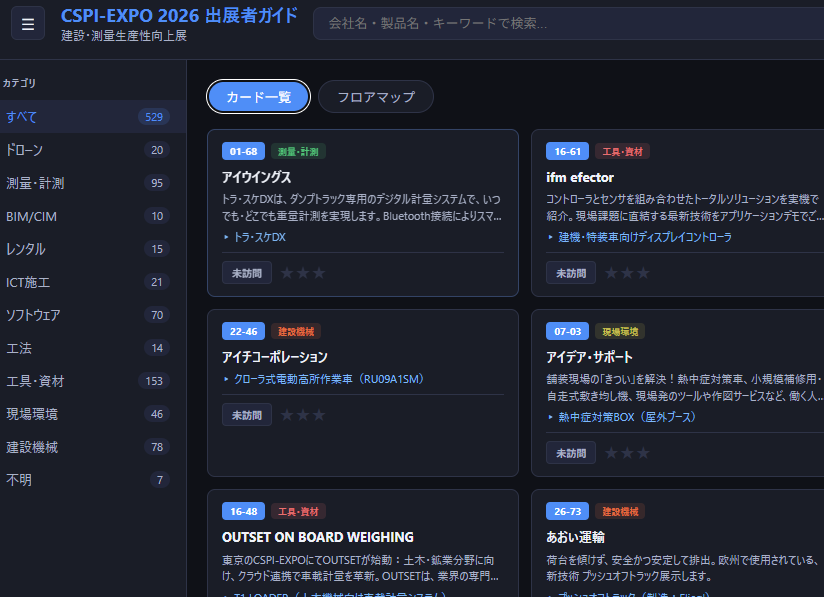Select 工法 category
This screenshot has width=824, height=597.
93,348
